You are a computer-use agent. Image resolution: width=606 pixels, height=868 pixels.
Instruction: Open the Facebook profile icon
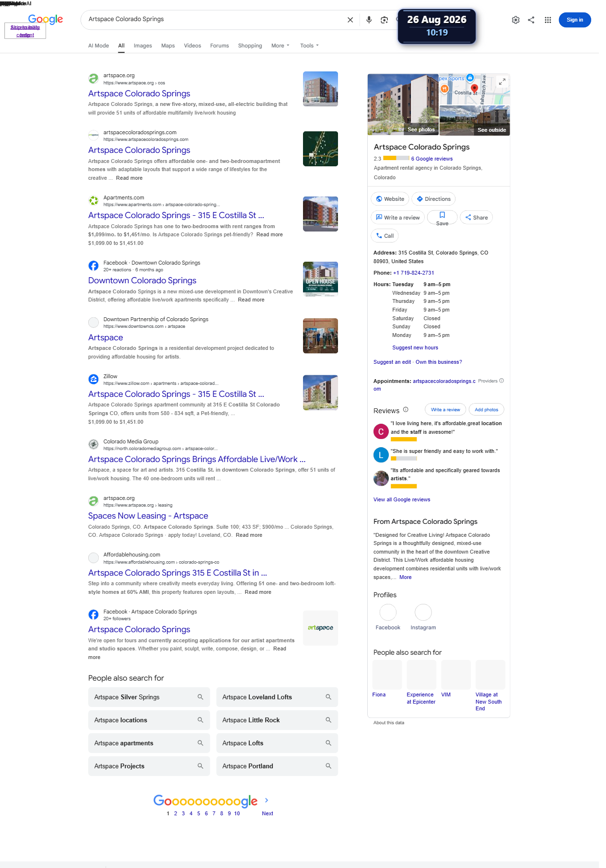point(388,612)
